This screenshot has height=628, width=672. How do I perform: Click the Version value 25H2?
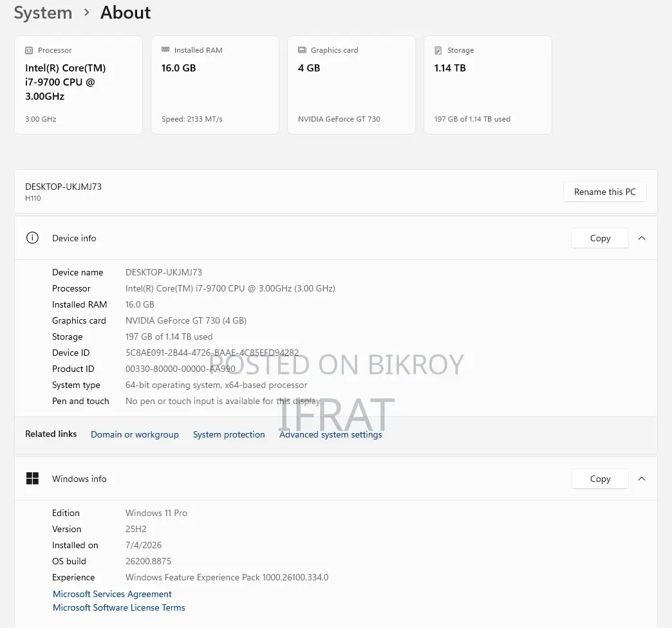[136, 529]
